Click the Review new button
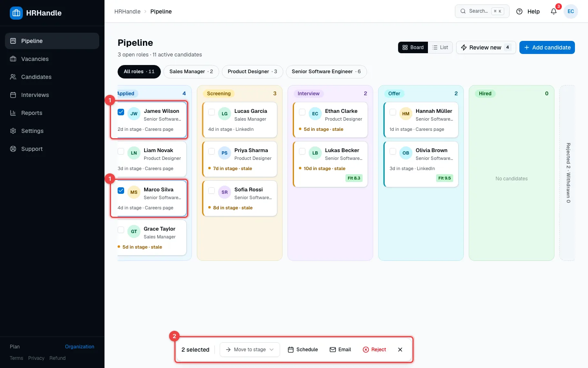 [486, 47]
